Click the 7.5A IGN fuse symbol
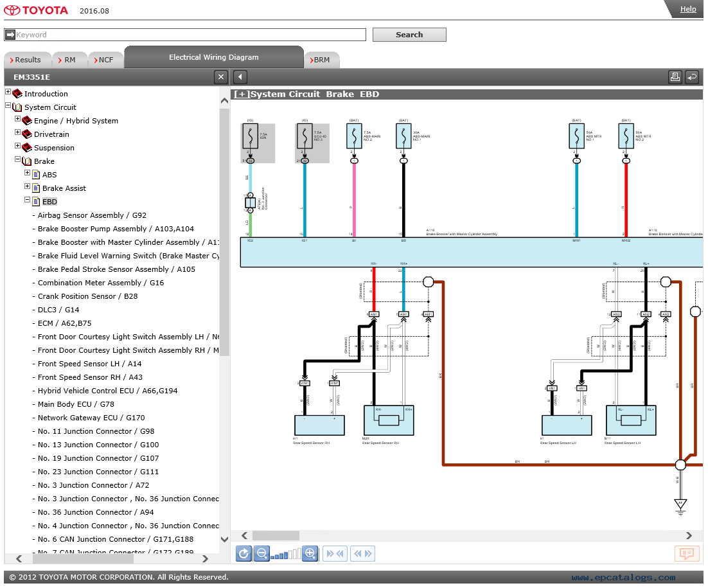This screenshot has width=708, height=588. tap(250, 136)
